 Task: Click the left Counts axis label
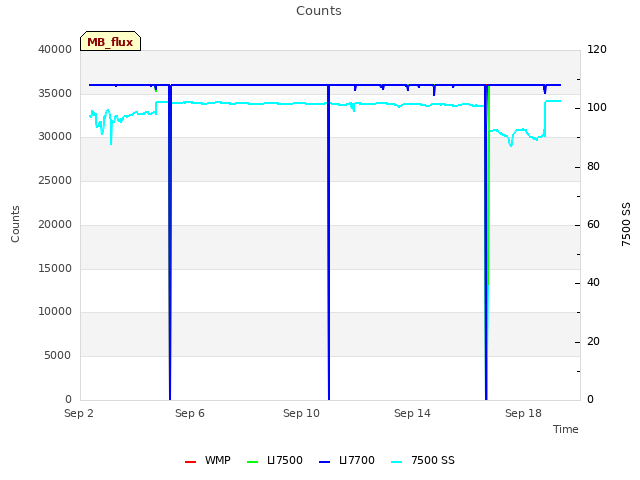(15, 224)
